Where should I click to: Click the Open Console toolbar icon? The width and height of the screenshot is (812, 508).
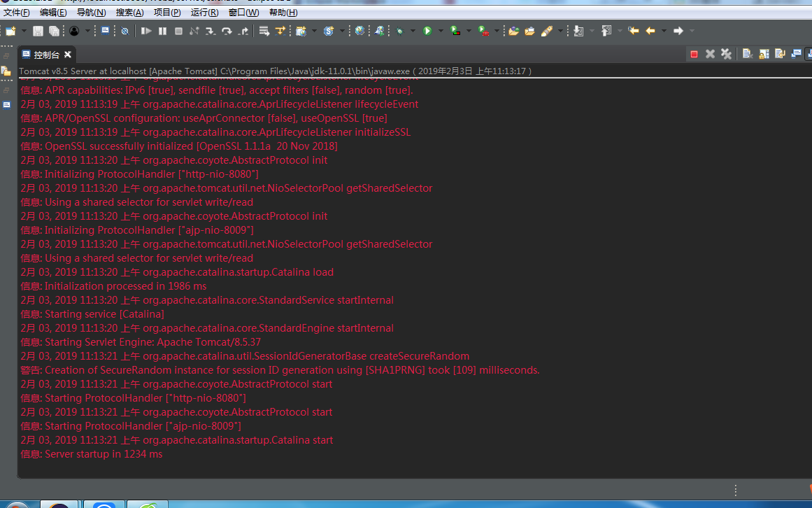tap(105, 31)
